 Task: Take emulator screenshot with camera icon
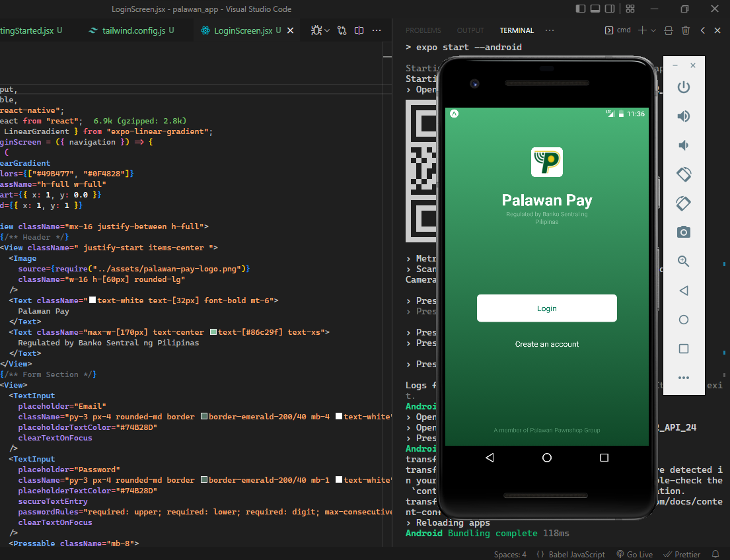(x=684, y=232)
